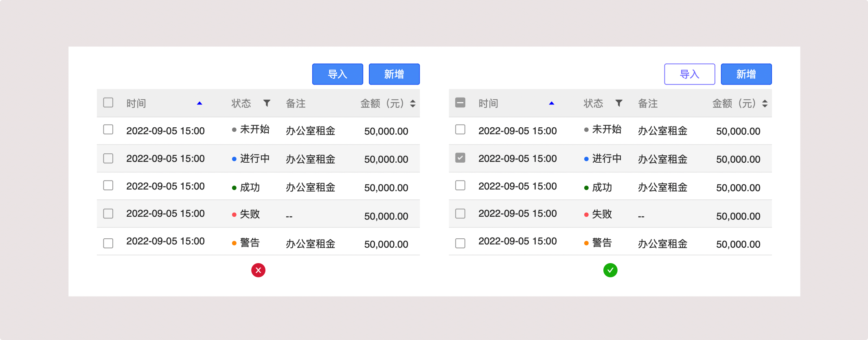Uncheck the selected 进行中 row in right table

[x=460, y=158]
